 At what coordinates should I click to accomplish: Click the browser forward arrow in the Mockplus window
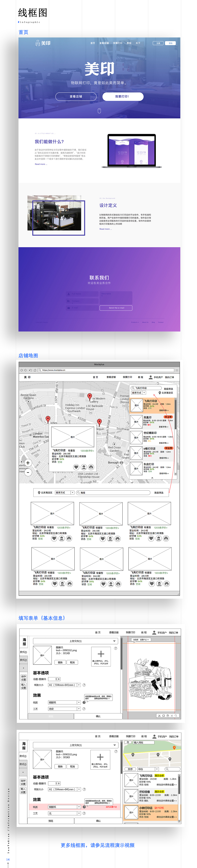click(x=26, y=370)
